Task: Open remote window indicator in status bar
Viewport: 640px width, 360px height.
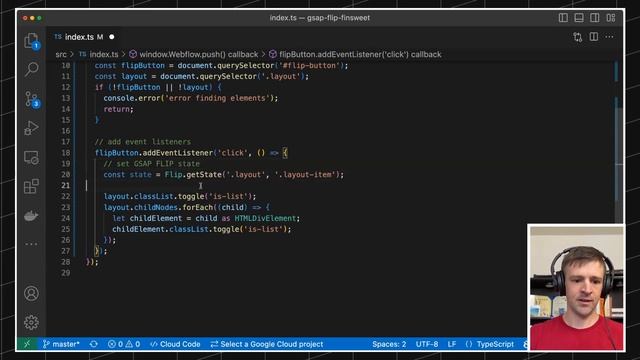Action: [x=27, y=344]
